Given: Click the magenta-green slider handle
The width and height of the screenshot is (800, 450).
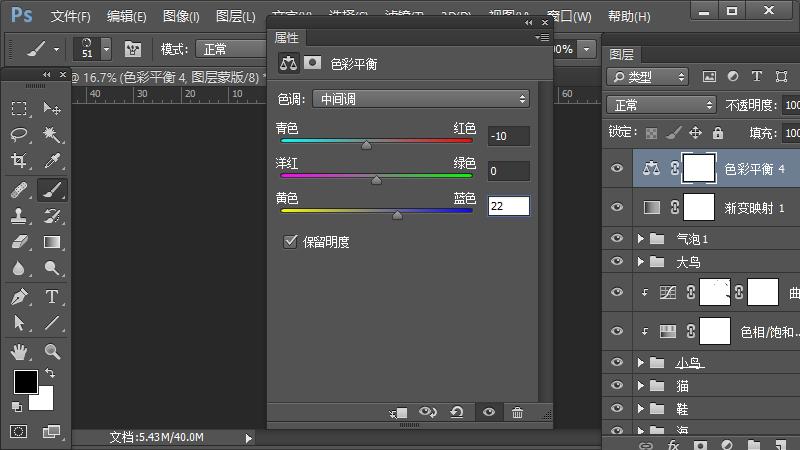Looking at the screenshot, I should point(377,180).
